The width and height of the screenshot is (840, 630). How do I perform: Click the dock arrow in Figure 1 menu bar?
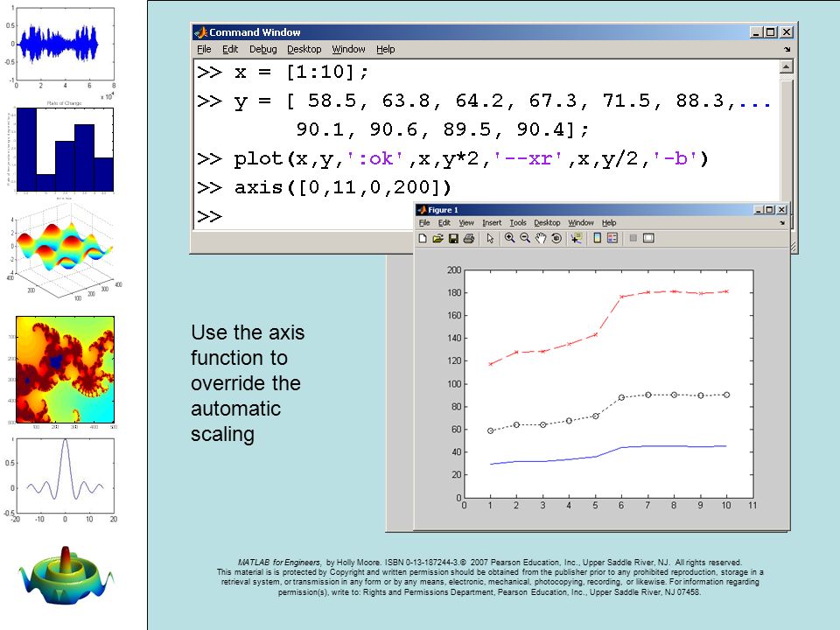(x=782, y=223)
